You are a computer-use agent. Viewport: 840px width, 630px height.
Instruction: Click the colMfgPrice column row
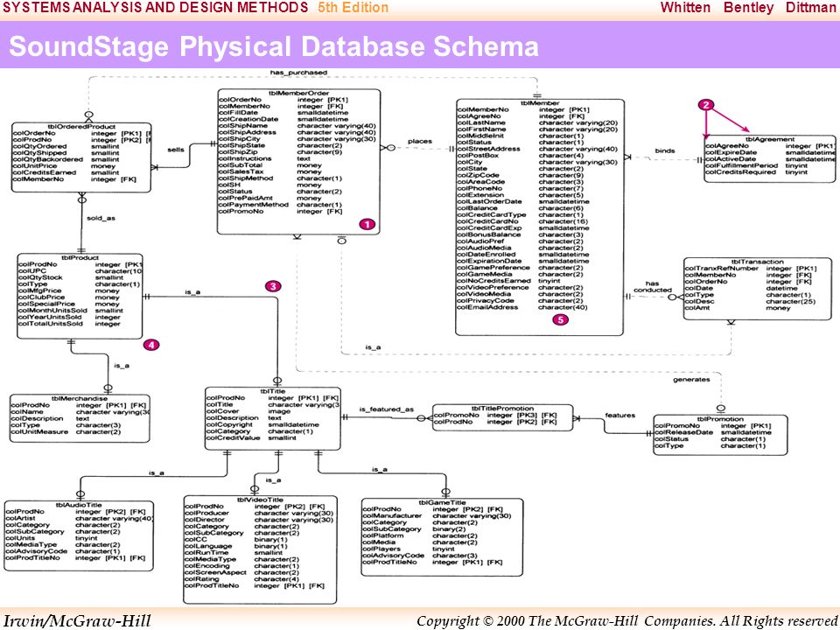tap(69, 290)
